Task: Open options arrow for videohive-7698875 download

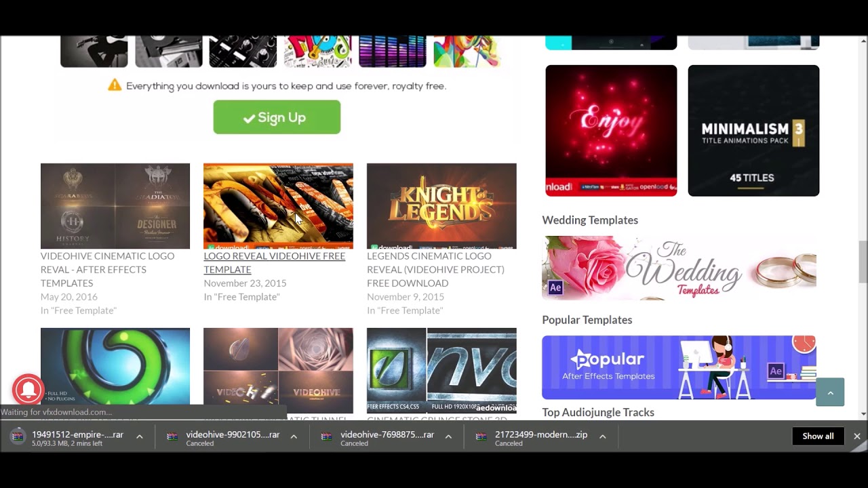Action: click(x=448, y=437)
